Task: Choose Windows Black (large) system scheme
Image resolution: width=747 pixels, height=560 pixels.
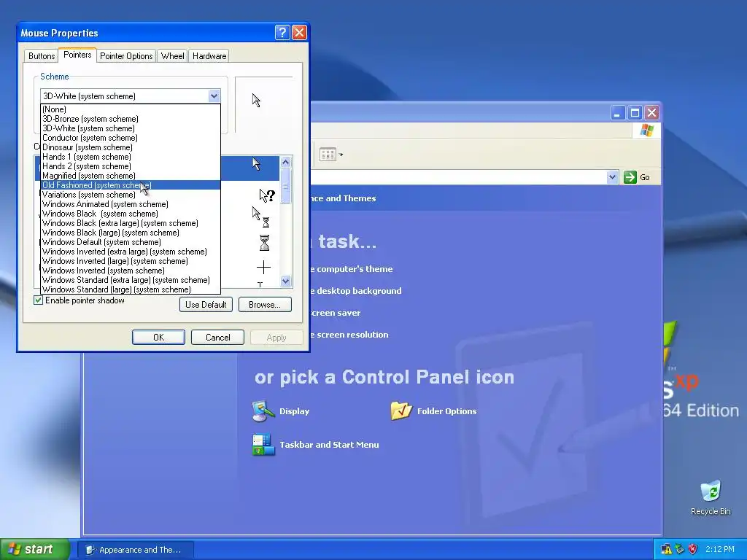Action: tap(130, 233)
